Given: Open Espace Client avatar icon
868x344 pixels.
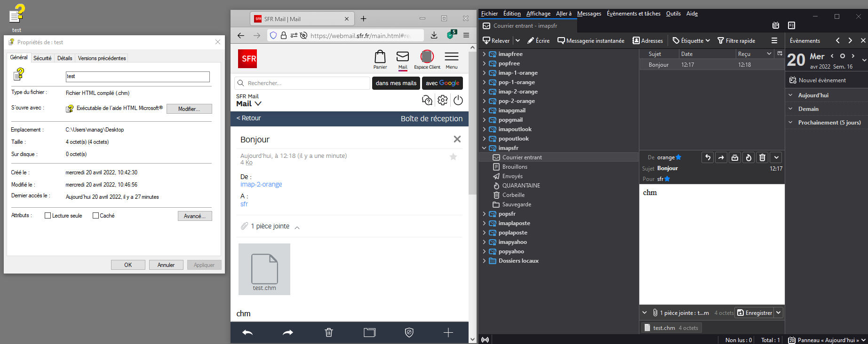Looking at the screenshot, I should pos(427,56).
